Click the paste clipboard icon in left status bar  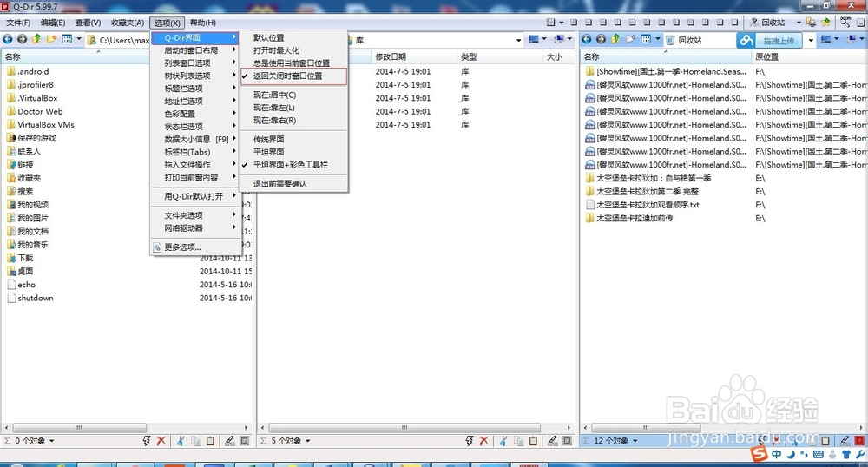(210, 441)
